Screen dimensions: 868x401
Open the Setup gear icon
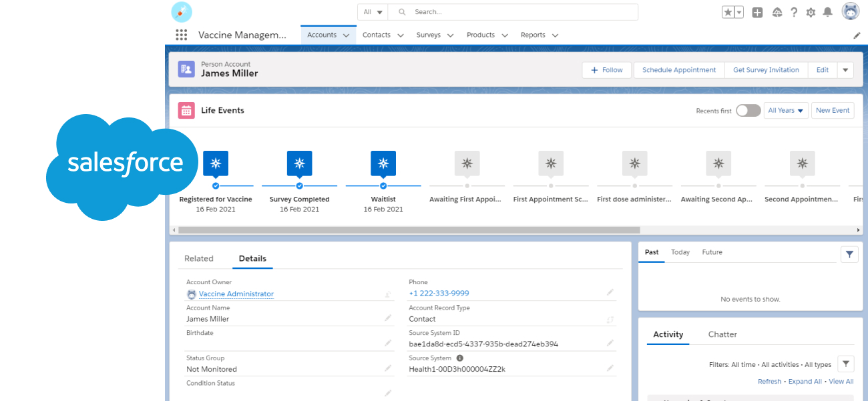pos(811,12)
